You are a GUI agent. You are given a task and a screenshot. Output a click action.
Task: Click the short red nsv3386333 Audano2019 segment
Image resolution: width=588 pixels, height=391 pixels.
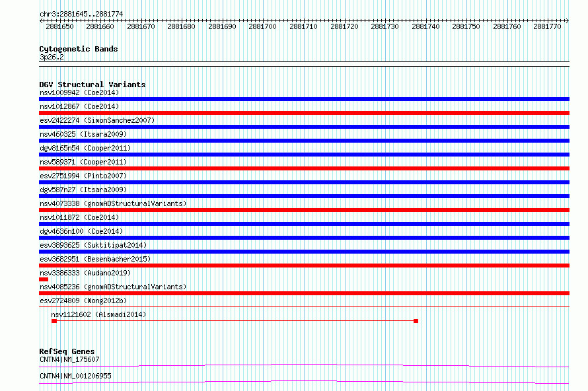click(44, 279)
